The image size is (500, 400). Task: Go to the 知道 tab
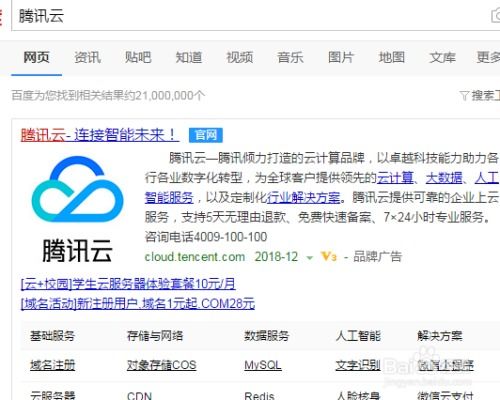pos(189,57)
